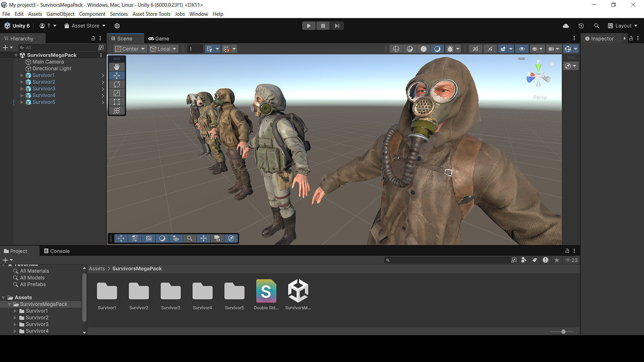Viewport: 644px width, 362px height.
Task: Click Search by Type icon in Project
Action: pyautogui.click(x=524, y=260)
